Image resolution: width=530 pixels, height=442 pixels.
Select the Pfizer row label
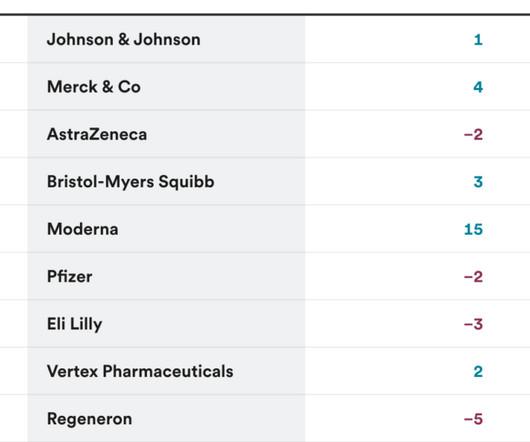coord(70,276)
